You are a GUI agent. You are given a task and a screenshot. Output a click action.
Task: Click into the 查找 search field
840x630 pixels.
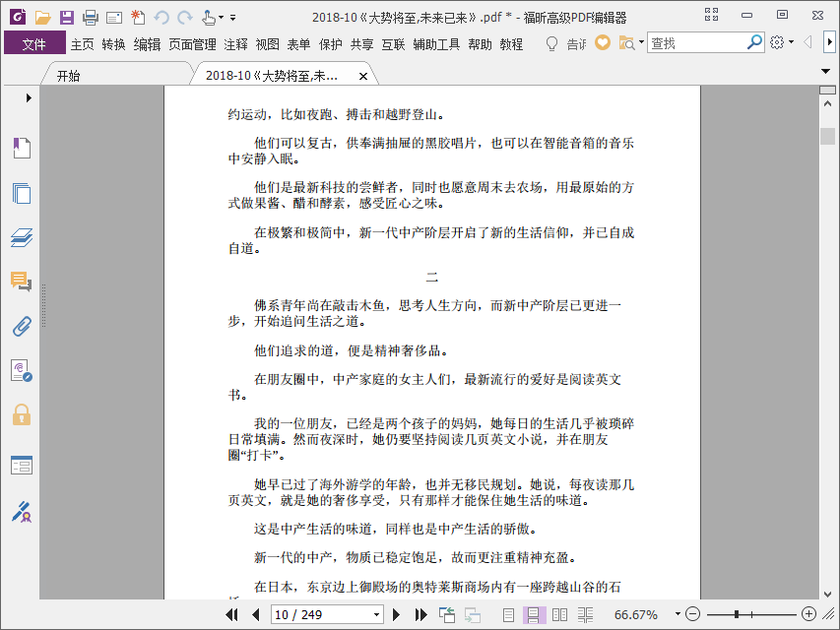pyautogui.click(x=696, y=43)
